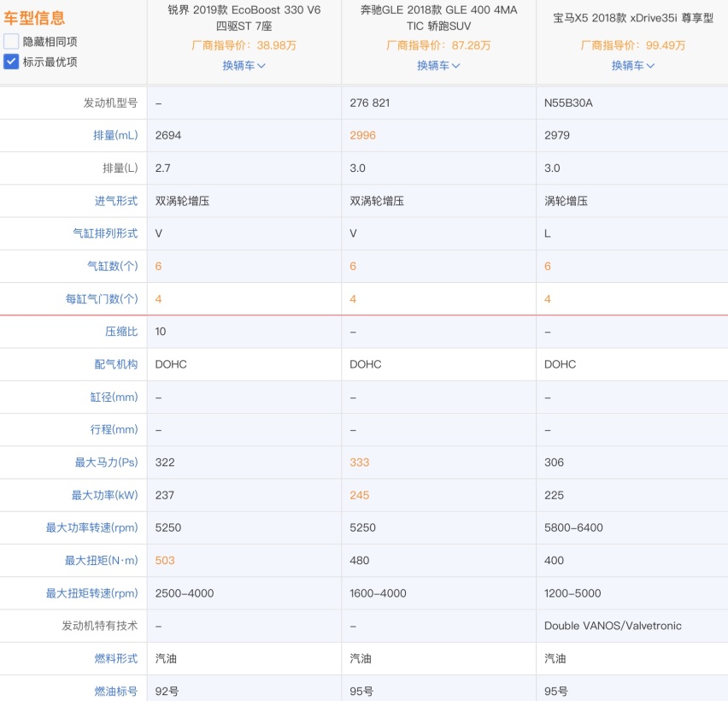Uncheck the 标示最优项 checkbox

coord(11,62)
